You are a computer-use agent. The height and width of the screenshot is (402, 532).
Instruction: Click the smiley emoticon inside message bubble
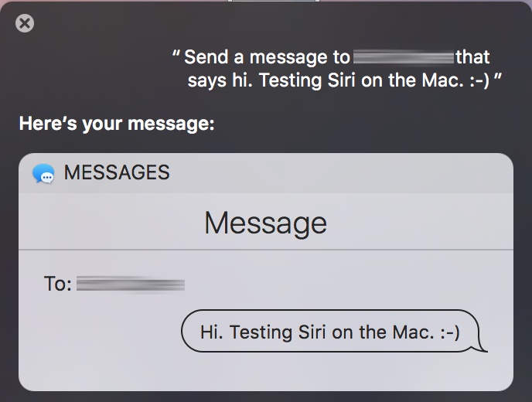pyautogui.click(x=450, y=332)
